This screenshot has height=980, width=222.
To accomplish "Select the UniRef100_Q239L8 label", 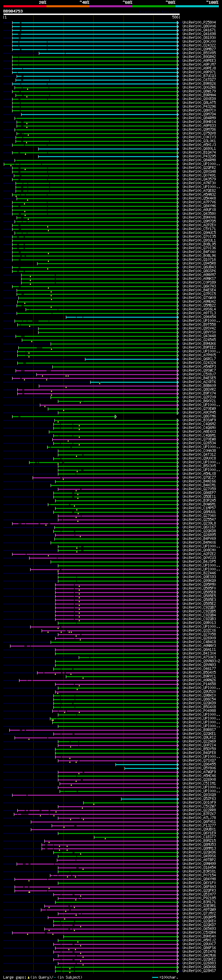I will [199, 524].
